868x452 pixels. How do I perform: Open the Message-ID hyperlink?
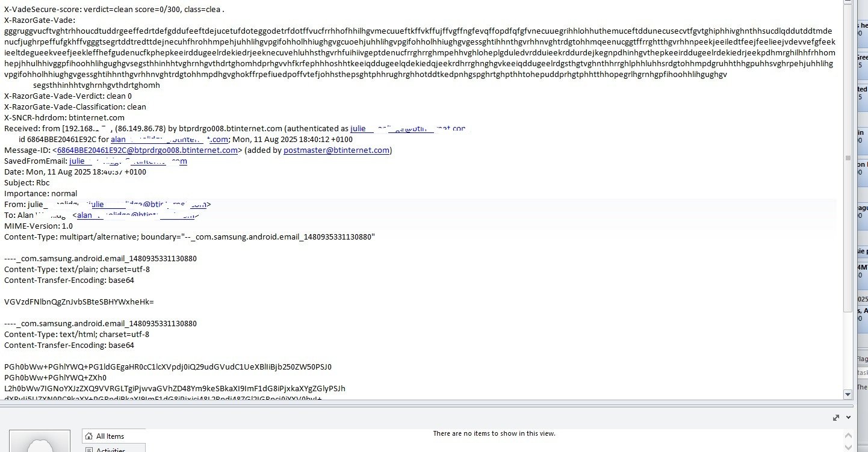click(x=149, y=150)
